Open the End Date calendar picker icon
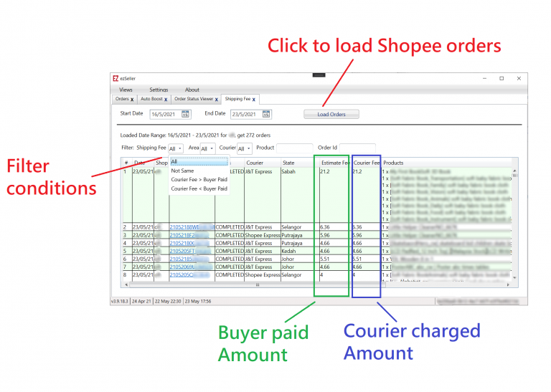Image resolution: width=551 pixels, height=392 pixels. [x=266, y=114]
